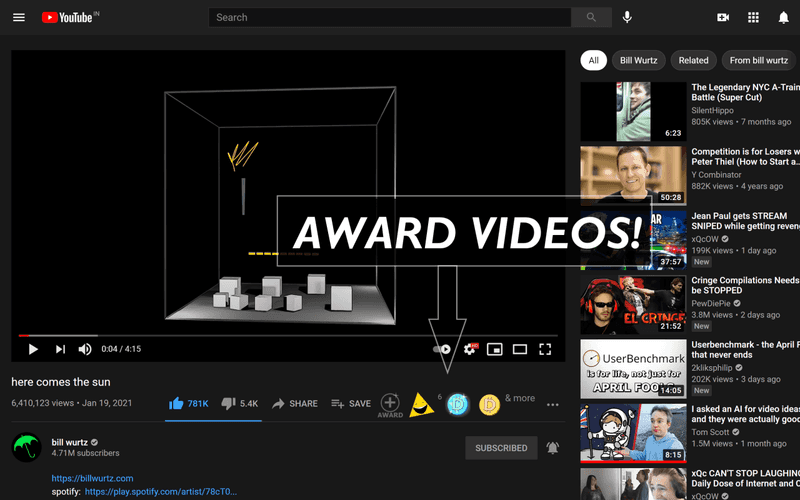The width and height of the screenshot is (800, 500).
Task: Open the create video camera icon
Action: pyautogui.click(x=723, y=17)
